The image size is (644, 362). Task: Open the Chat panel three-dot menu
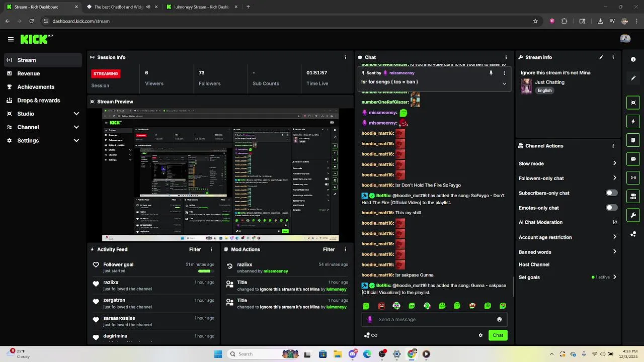[x=506, y=57]
